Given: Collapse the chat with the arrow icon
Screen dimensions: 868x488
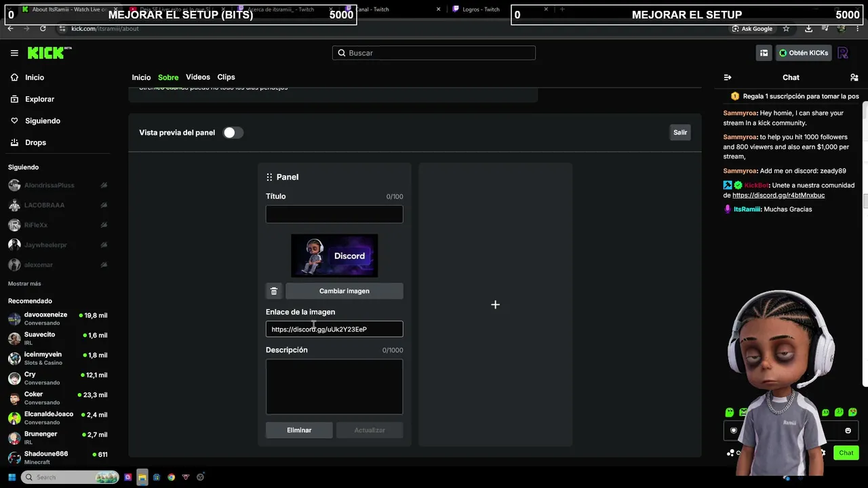Looking at the screenshot, I should click(x=728, y=77).
